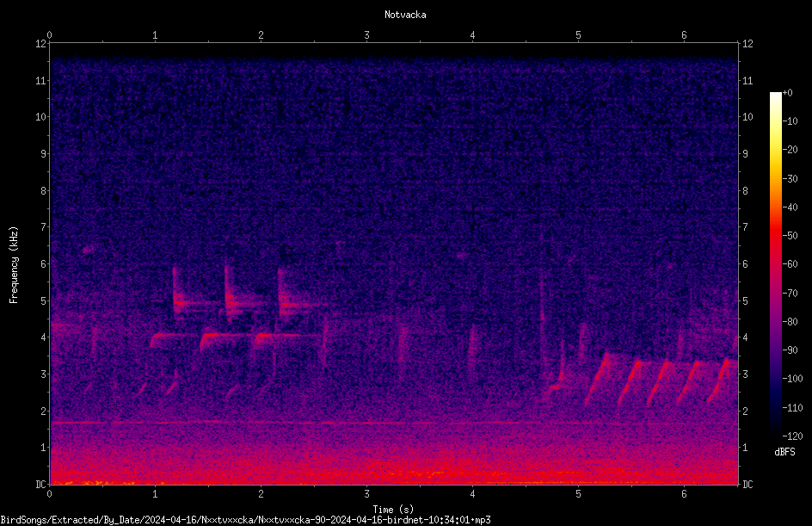Click the file path text at bottom
Image resolution: width=812 pixels, height=526 pixels.
point(245,520)
